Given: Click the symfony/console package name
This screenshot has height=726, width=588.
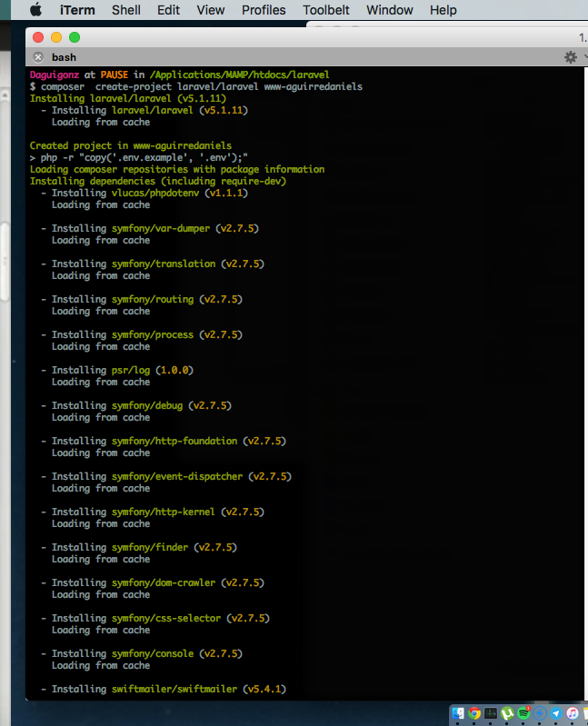Looking at the screenshot, I should [153, 653].
